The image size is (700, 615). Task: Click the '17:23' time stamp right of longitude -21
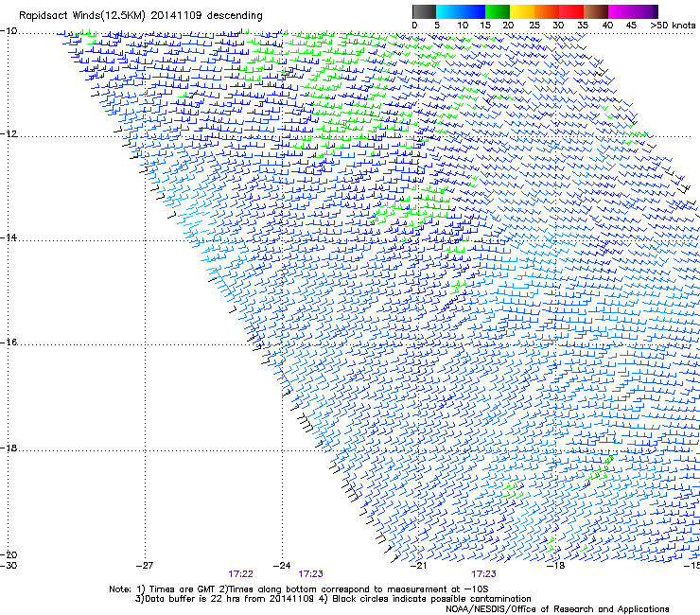484,574
